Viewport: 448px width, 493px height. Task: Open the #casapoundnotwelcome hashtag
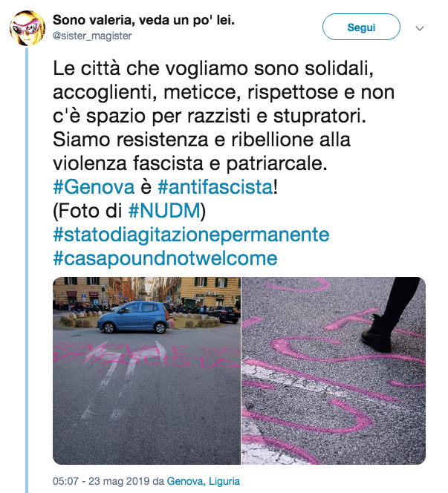tap(165, 258)
